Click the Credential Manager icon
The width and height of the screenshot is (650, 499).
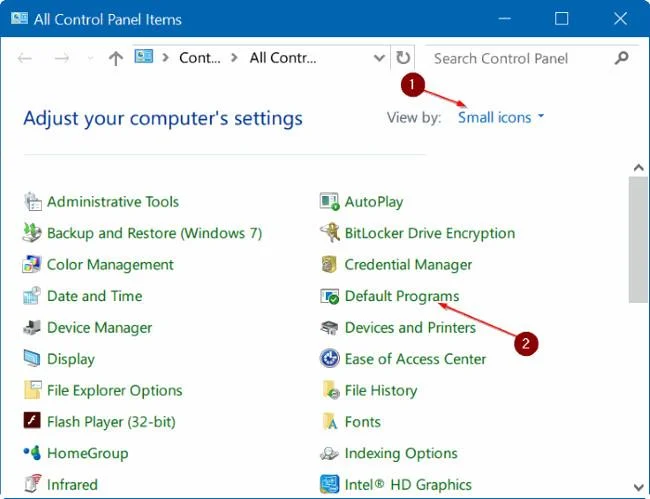pos(329,264)
